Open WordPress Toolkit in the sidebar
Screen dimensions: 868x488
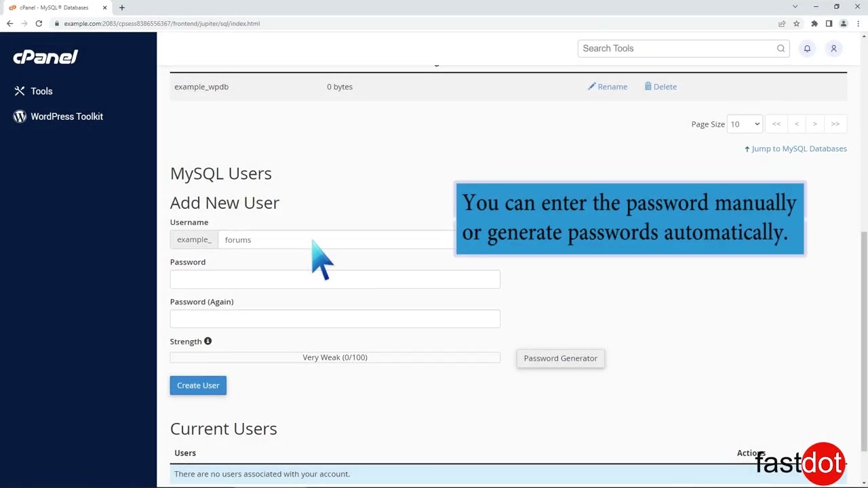coord(66,117)
